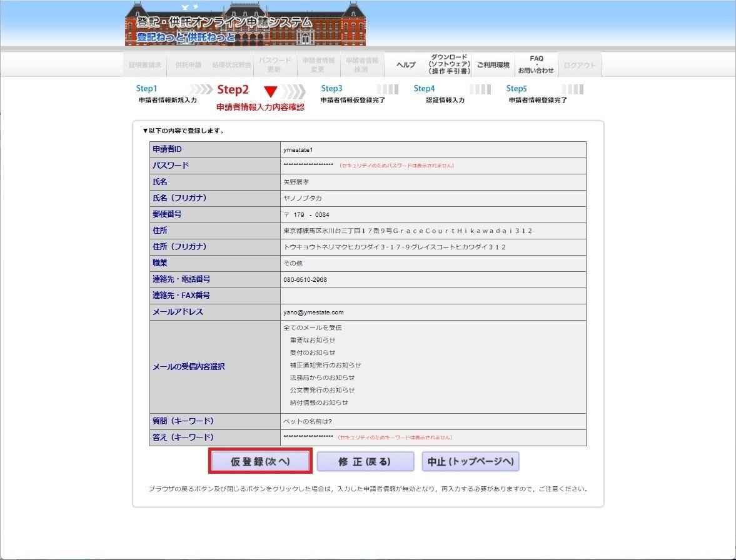The image size is (736, 560).
Task: Click the password security note in red
Action: click(396, 166)
